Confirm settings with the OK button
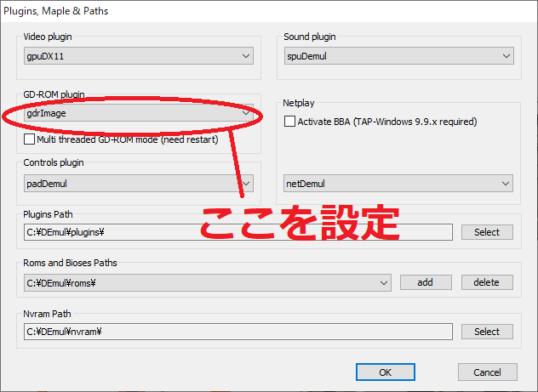 [x=386, y=372]
